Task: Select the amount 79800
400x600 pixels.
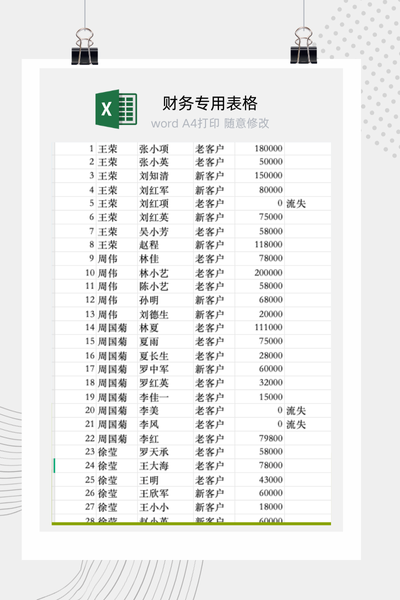Action: 271,438
